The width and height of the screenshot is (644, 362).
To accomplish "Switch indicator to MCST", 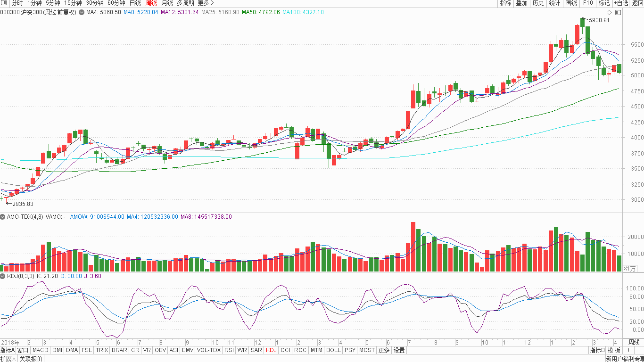I will 367,350.
